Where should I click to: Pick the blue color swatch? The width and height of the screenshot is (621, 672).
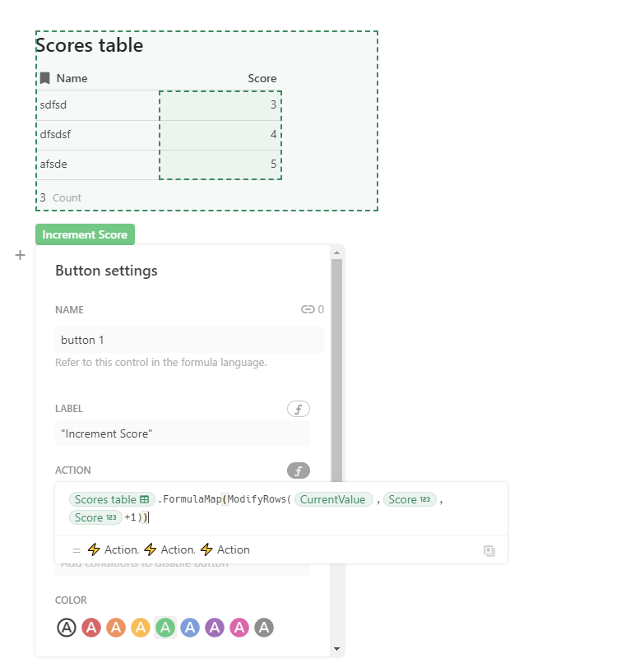tap(190, 628)
